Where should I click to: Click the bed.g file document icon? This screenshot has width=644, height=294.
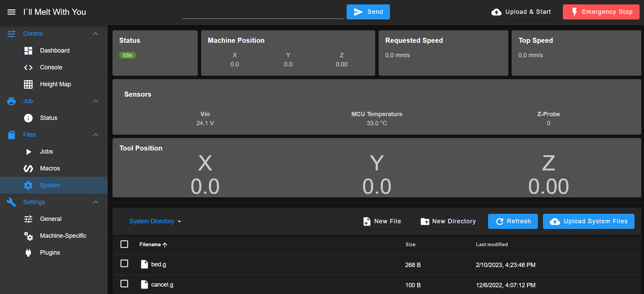pos(144,264)
